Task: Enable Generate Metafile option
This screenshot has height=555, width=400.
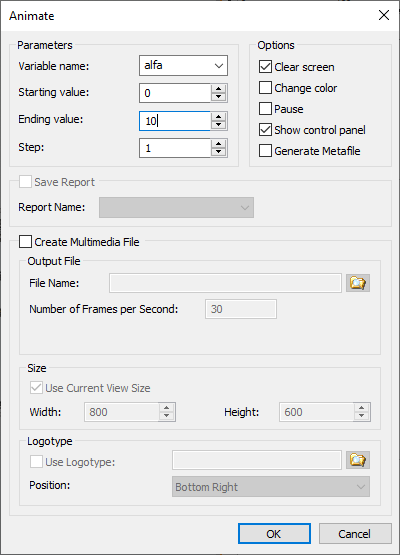Action: 265,150
